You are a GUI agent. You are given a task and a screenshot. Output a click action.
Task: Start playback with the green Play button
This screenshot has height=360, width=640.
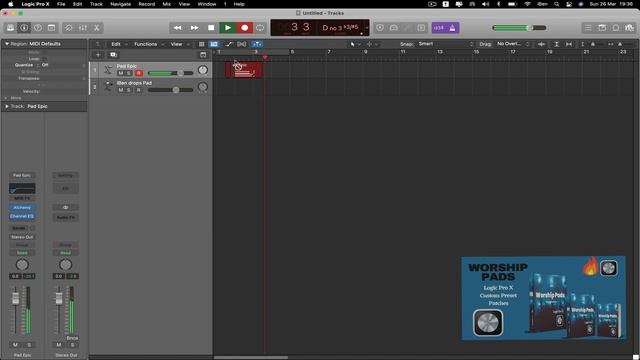click(x=228, y=28)
